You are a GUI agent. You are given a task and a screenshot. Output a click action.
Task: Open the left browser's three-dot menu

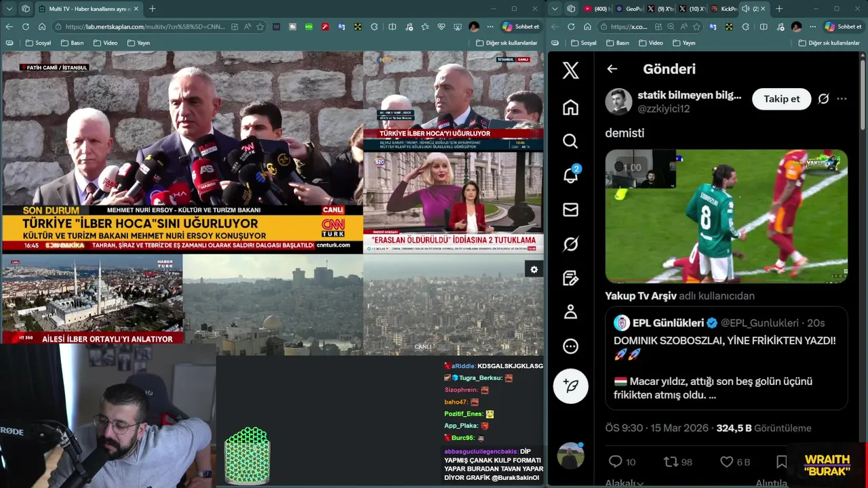[490, 26]
